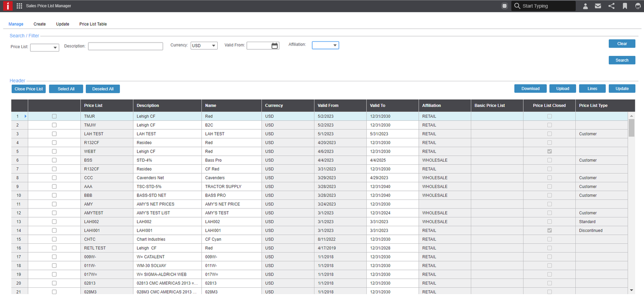Viewport: 644px width, 301px height.
Task: Click the Basic Price List column header
Action: tap(497, 105)
